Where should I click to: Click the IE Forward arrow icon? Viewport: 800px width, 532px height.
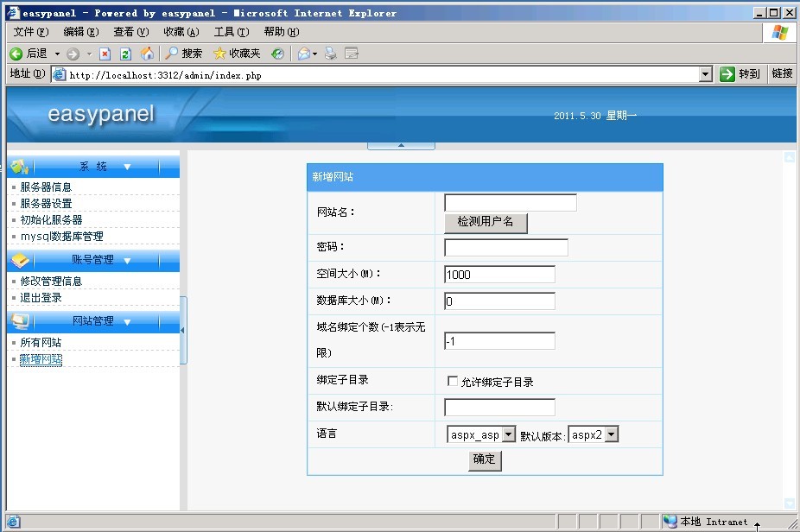[x=73, y=54]
